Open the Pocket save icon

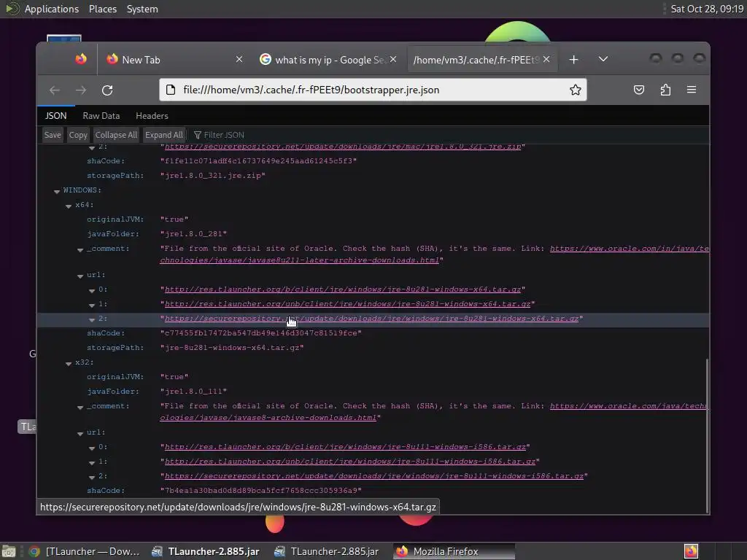pos(639,90)
